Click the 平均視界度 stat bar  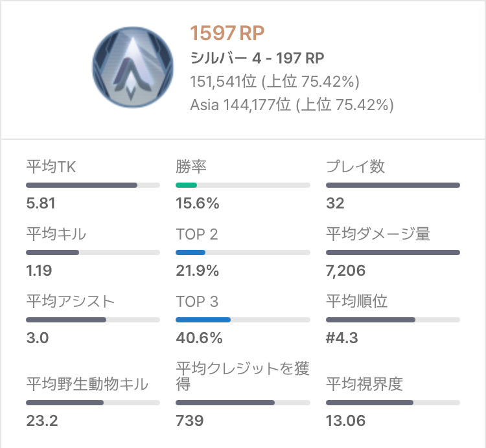click(393, 403)
